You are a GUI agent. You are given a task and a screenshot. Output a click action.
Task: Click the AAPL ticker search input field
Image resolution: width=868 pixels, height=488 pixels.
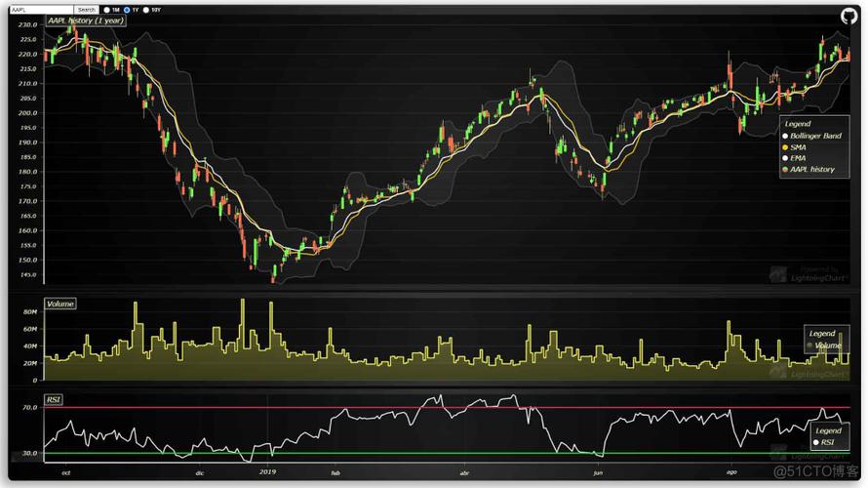point(42,10)
